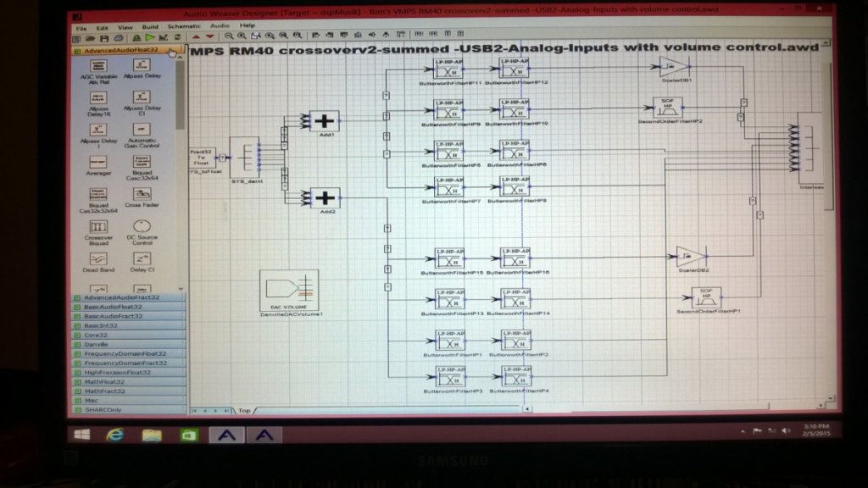The width and height of the screenshot is (868, 488).
Task: Choose the Cross Fader module
Action: [142, 194]
